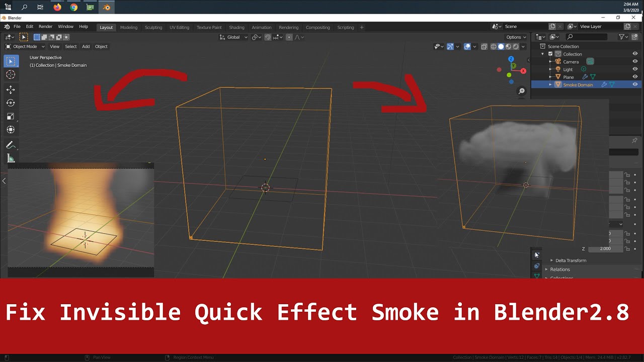This screenshot has height=362, width=644.
Task: Select the Scale tool
Action: 11,116
